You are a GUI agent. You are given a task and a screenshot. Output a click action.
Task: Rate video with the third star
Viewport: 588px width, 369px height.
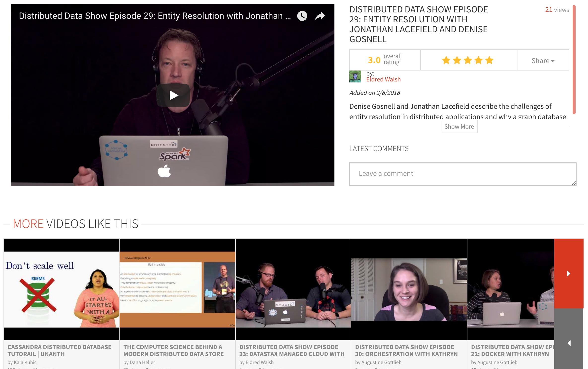pos(468,60)
